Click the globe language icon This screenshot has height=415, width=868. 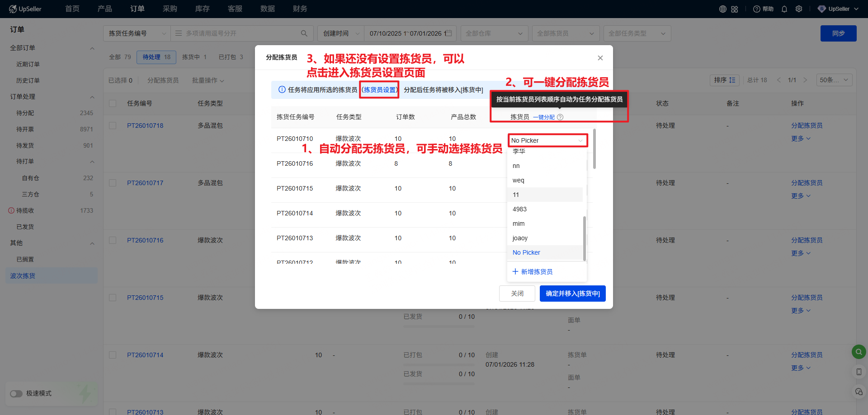click(723, 9)
